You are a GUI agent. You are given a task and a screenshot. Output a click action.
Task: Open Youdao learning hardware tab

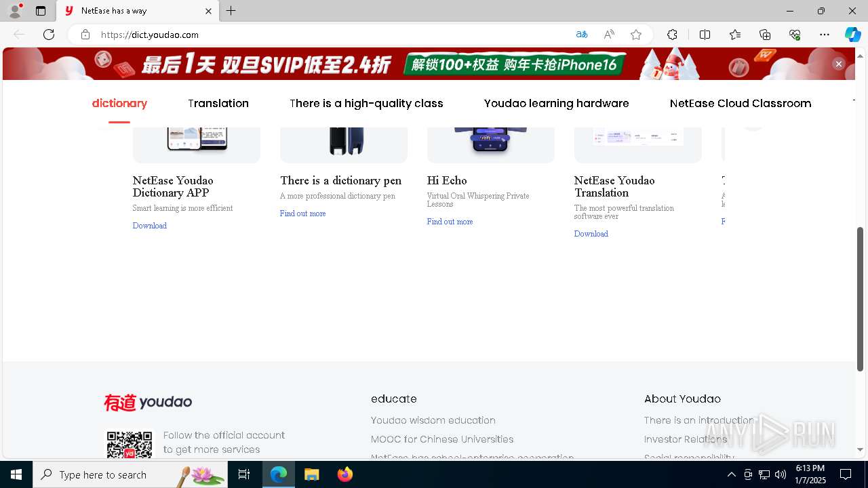click(556, 103)
